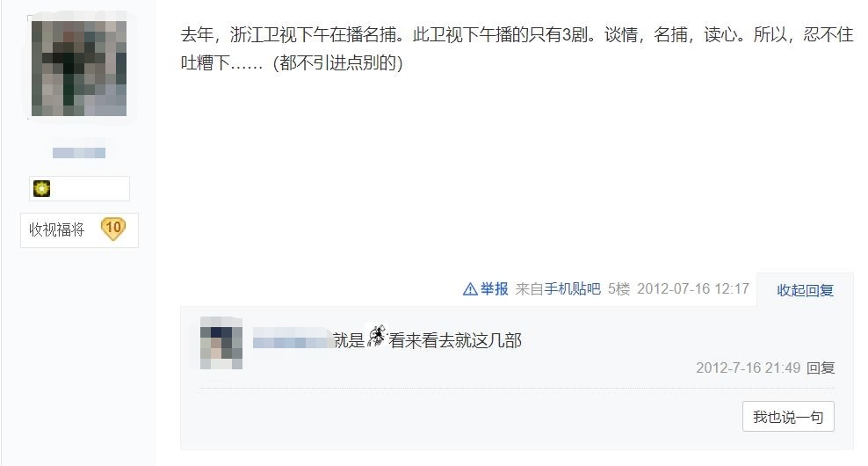868x466 pixels.
Task: Click the yellow star medal icon
Action: click(41, 188)
